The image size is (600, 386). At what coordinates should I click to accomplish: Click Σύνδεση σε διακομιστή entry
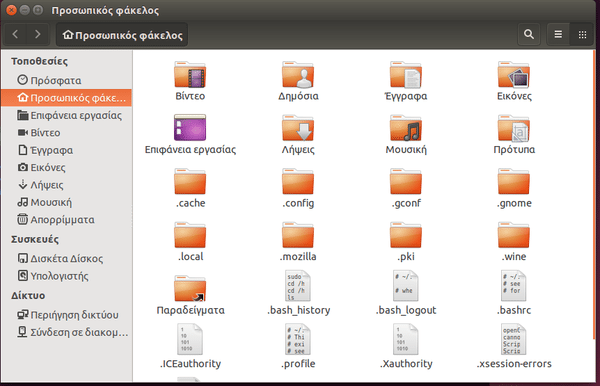pos(66,332)
